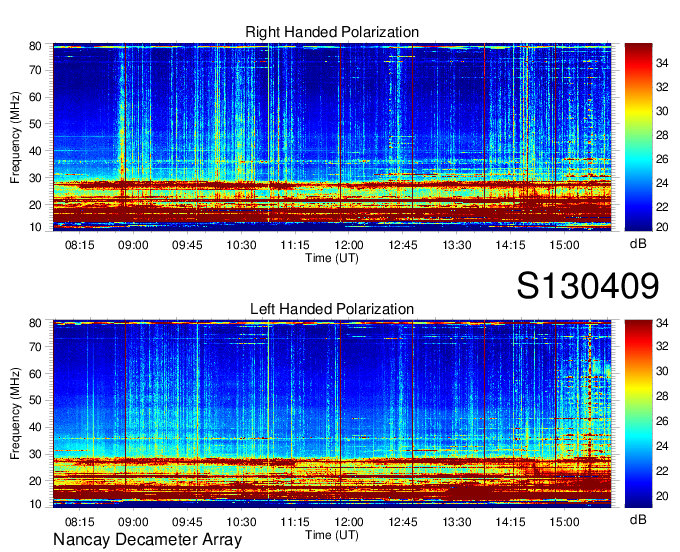Click the 08:15 time tick under Left Handed plot

[x=79, y=522]
